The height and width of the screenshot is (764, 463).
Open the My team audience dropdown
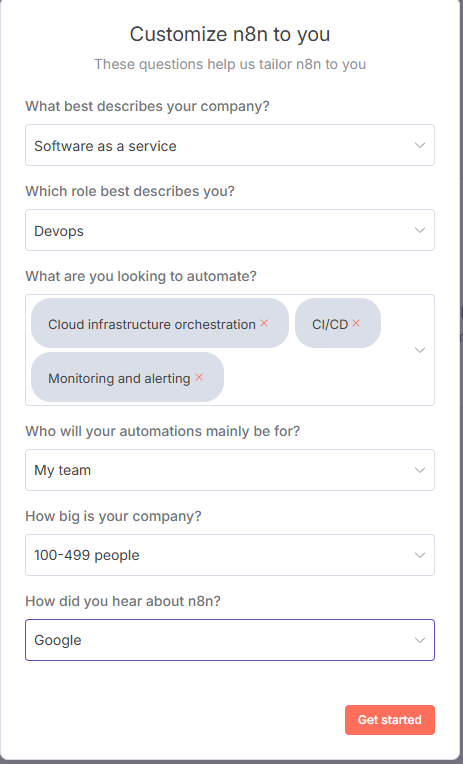(x=230, y=470)
